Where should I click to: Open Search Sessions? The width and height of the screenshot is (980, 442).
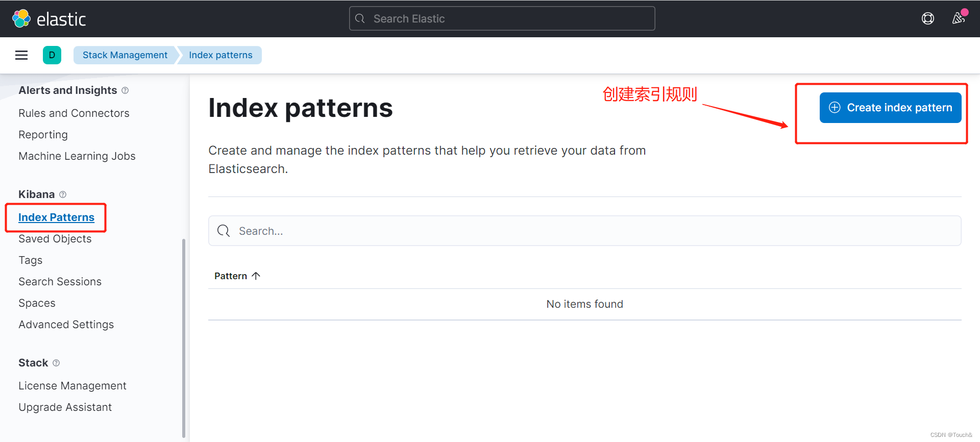point(60,282)
